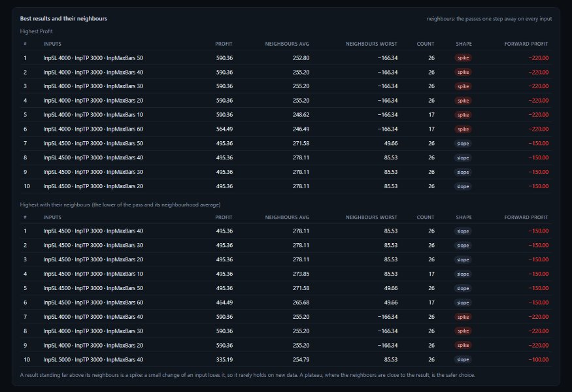Screen dimensions: 572x392
Task: Click the spike badge in the InpSL 4000 InpMaxBars 60 row
Action: coord(463,129)
